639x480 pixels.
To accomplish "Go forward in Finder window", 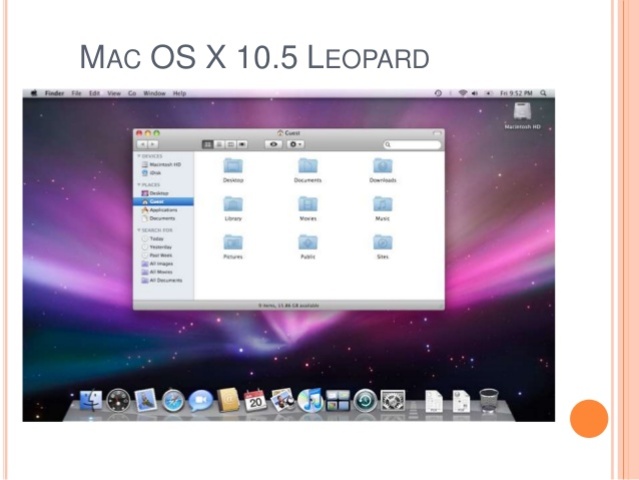I will 153,145.
